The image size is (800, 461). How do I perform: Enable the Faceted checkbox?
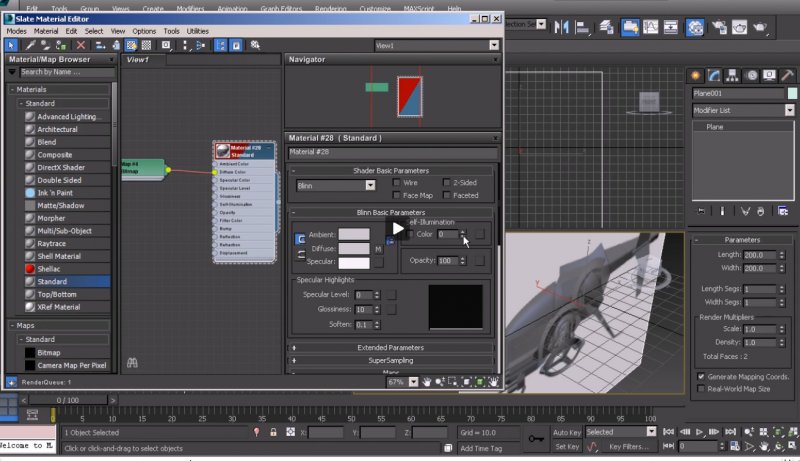click(x=446, y=195)
